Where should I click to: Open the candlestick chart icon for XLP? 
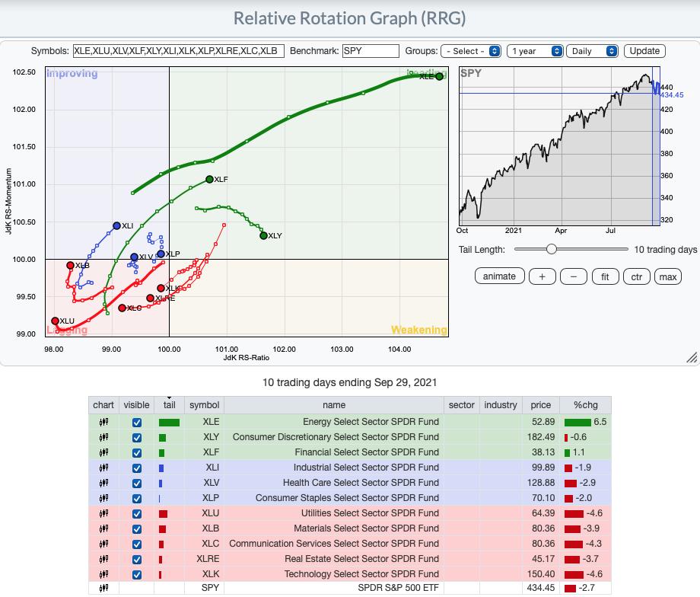tap(103, 498)
